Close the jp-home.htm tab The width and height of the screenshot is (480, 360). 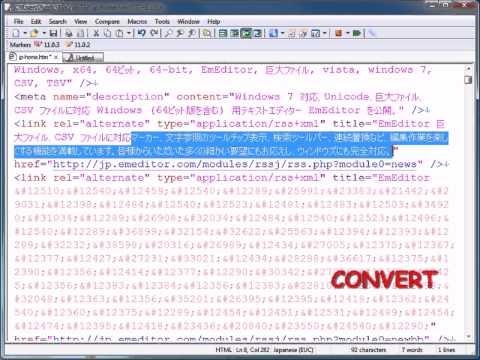(x=56, y=57)
